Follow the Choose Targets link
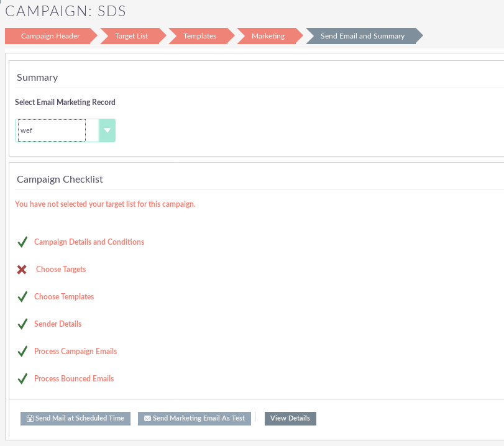Viewport: 504px width, 446px height. [x=61, y=270]
